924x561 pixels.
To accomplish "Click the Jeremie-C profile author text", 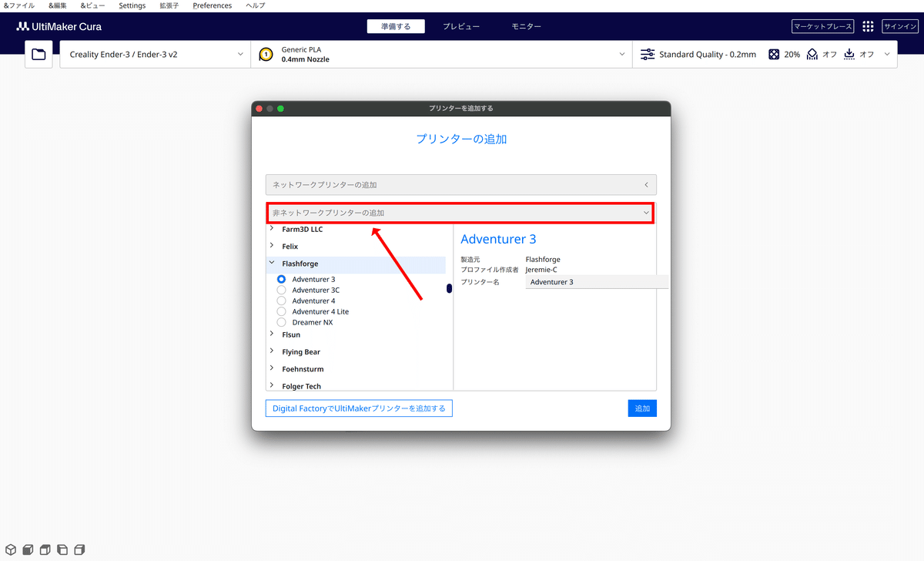I will pyautogui.click(x=541, y=270).
